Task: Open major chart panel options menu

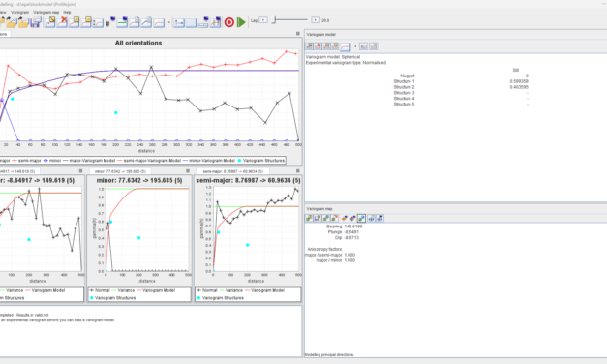Action: click(x=80, y=170)
